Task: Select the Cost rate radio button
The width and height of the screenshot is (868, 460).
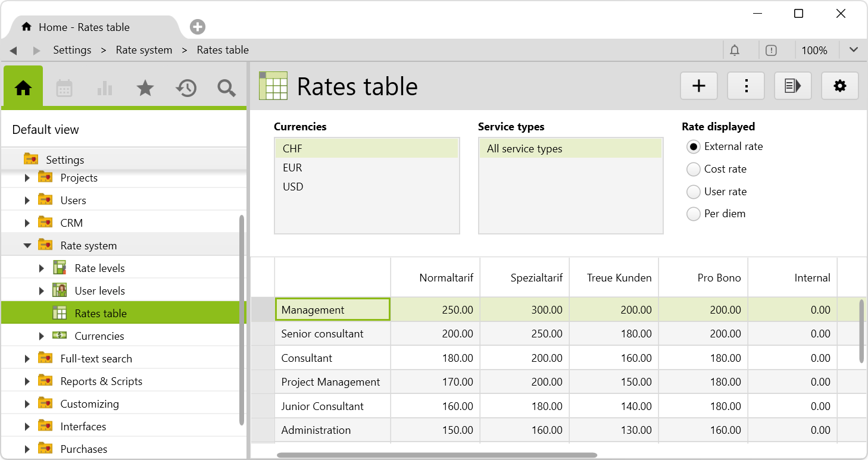Action: [x=693, y=170]
